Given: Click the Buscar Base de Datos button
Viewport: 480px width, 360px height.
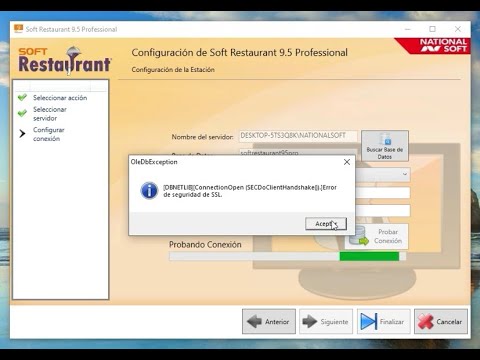Looking at the screenshot, I should [385, 146].
